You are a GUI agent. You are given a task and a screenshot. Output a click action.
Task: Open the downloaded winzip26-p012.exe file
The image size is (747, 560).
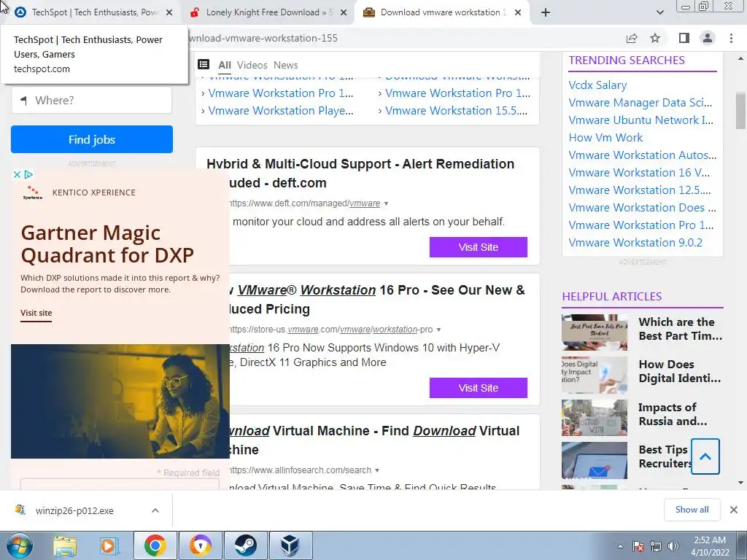pos(74,511)
